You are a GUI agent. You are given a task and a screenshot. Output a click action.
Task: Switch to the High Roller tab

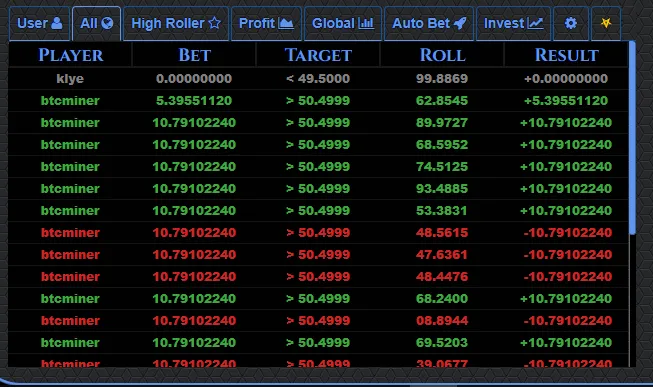[176, 23]
